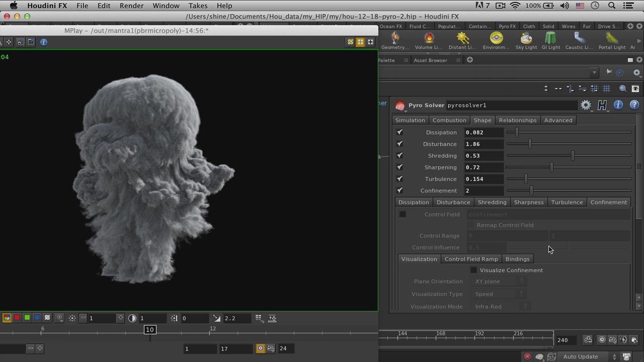Switch to the Combustion tab
The image size is (644, 362).
click(449, 120)
